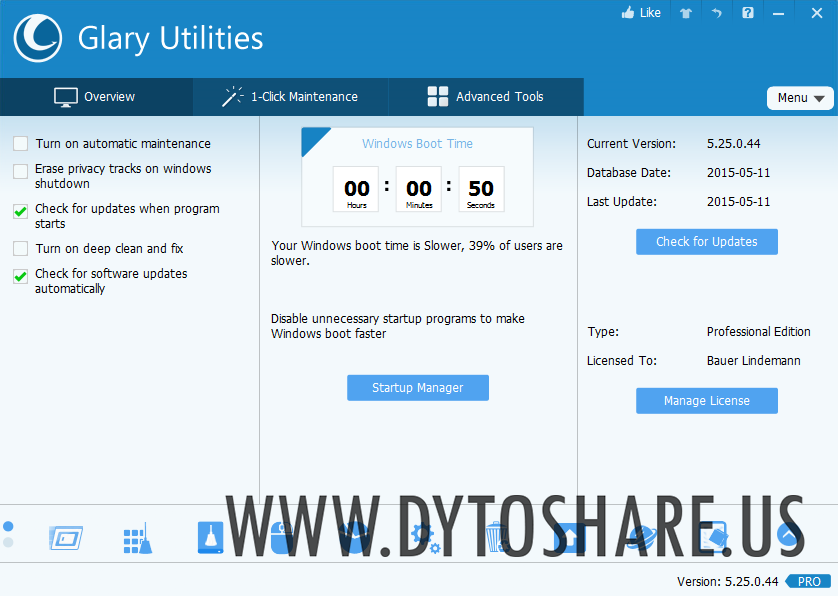Screen dimensions: 838x596
Task: Open the skin (shirt) icon
Action: pos(686,13)
